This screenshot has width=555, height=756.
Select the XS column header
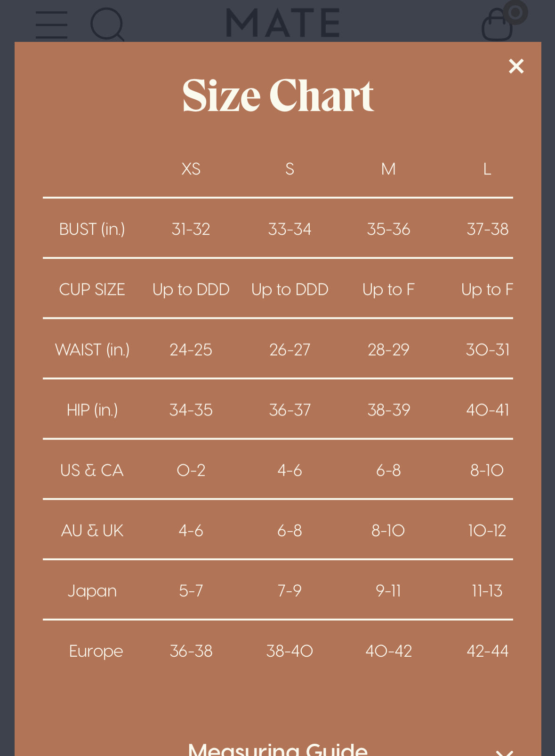coord(191,169)
